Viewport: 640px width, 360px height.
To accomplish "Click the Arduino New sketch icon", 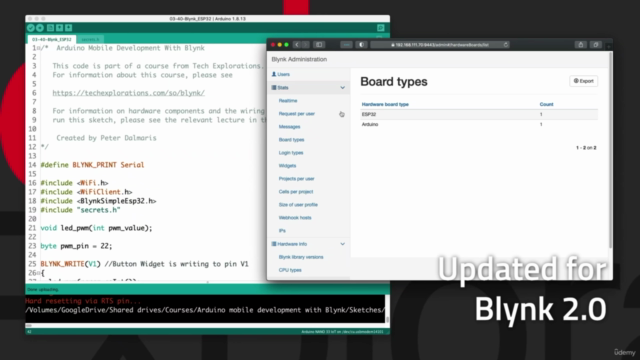I will click(50, 28).
